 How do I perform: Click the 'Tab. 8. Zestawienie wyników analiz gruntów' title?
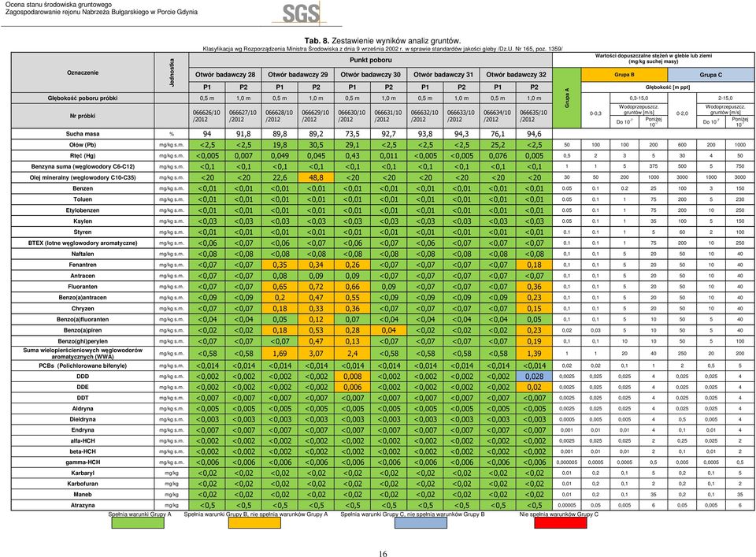pyautogui.click(x=383, y=41)
